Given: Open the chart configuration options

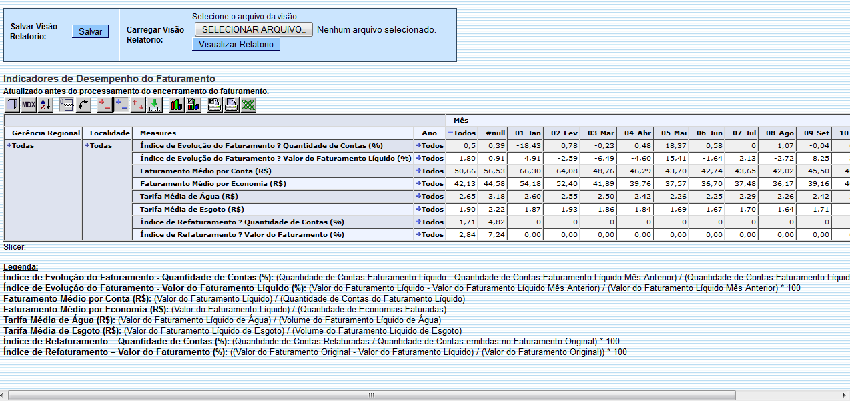Looking at the screenshot, I should pos(195,104).
